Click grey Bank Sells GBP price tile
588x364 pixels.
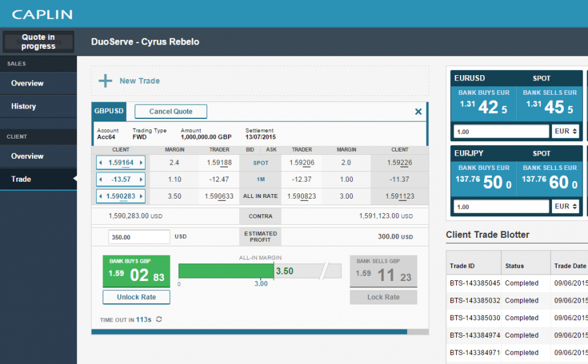click(x=384, y=271)
